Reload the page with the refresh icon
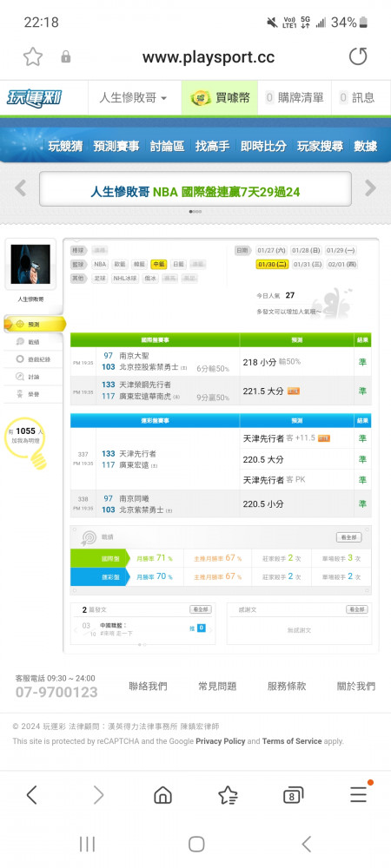 click(357, 56)
